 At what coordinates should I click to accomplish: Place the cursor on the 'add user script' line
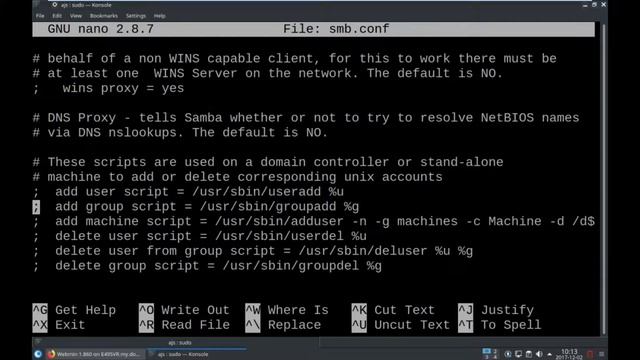(x=188, y=192)
